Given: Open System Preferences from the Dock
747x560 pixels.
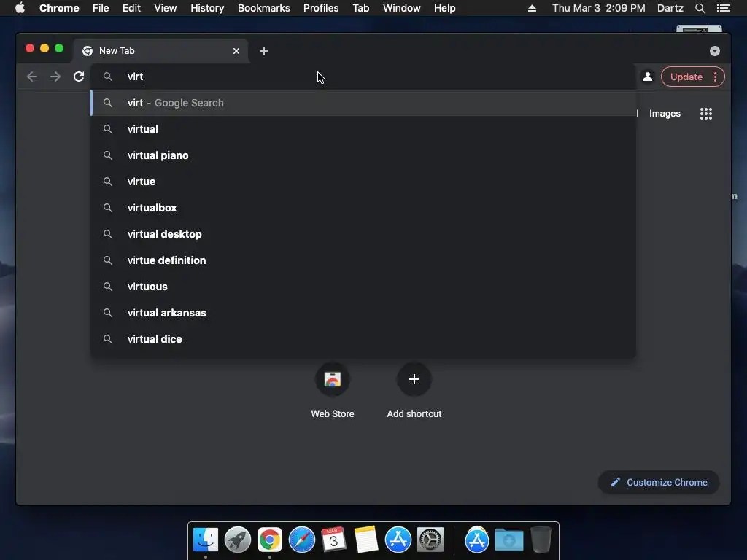Looking at the screenshot, I should pyautogui.click(x=430, y=540).
